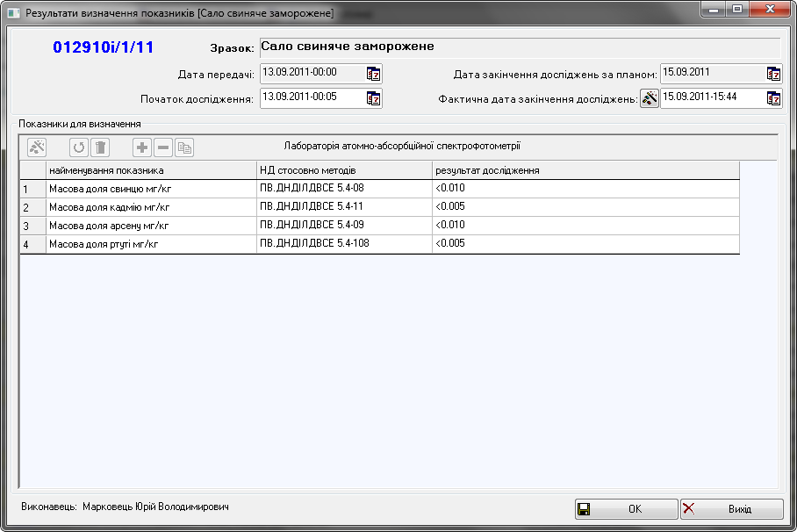The height and width of the screenshot is (532, 797).
Task: Click laboratory title Лабораторія атомно-абсорбційної спектрофотометрії
Action: tap(402, 146)
